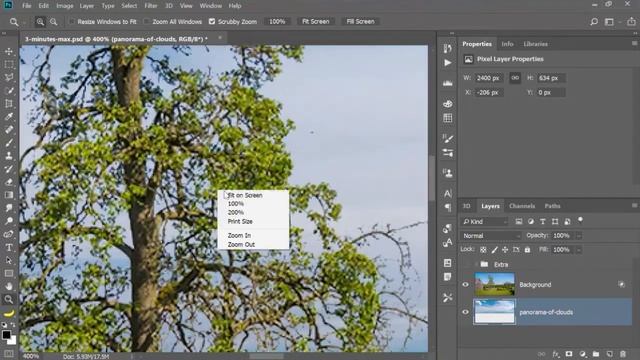Toggle lock image pixels brush icon
The width and height of the screenshot is (640, 360).
point(494,250)
